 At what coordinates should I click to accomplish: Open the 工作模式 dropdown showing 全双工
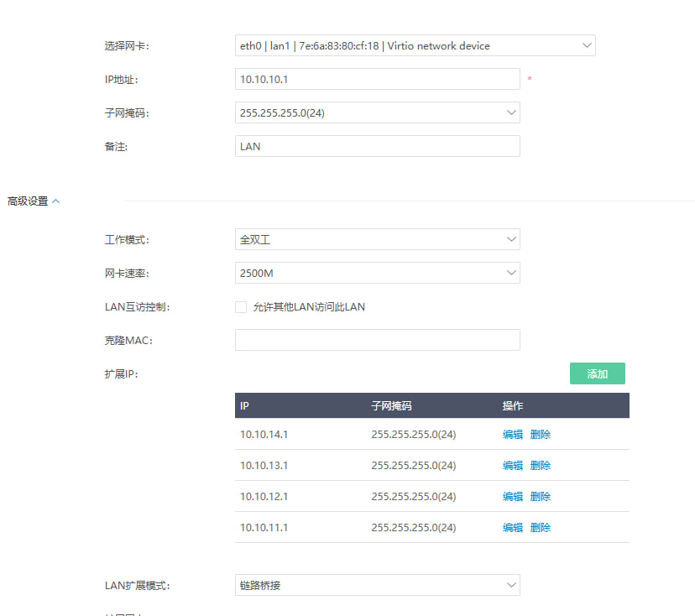click(x=377, y=239)
